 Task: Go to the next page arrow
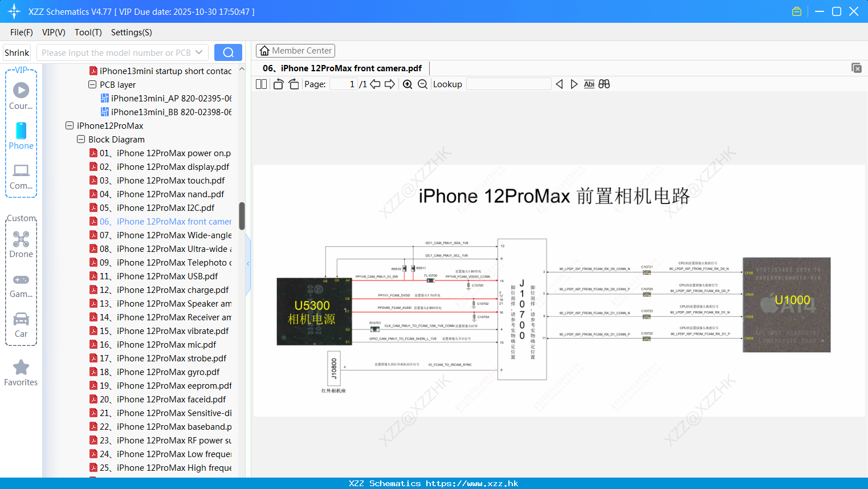[390, 84]
